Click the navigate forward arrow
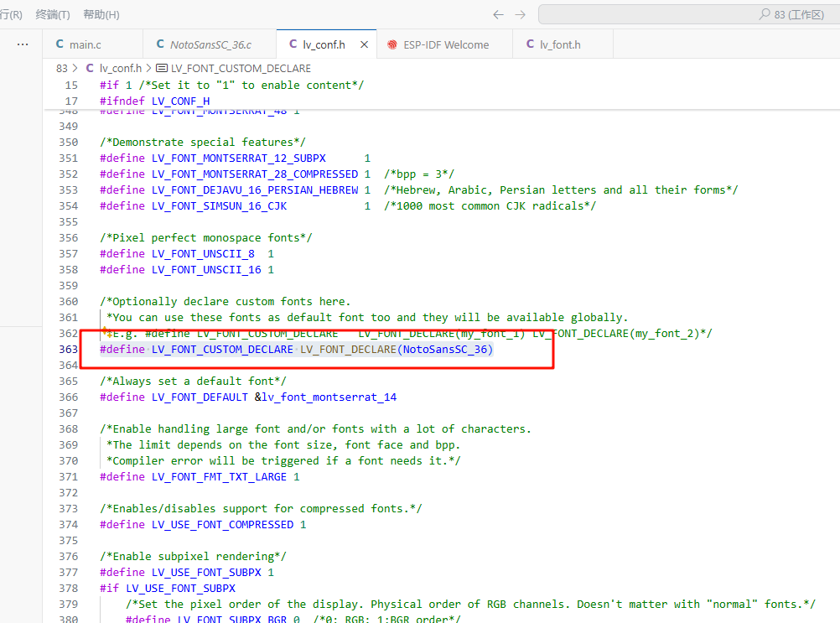840x623 pixels. tap(521, 14)
